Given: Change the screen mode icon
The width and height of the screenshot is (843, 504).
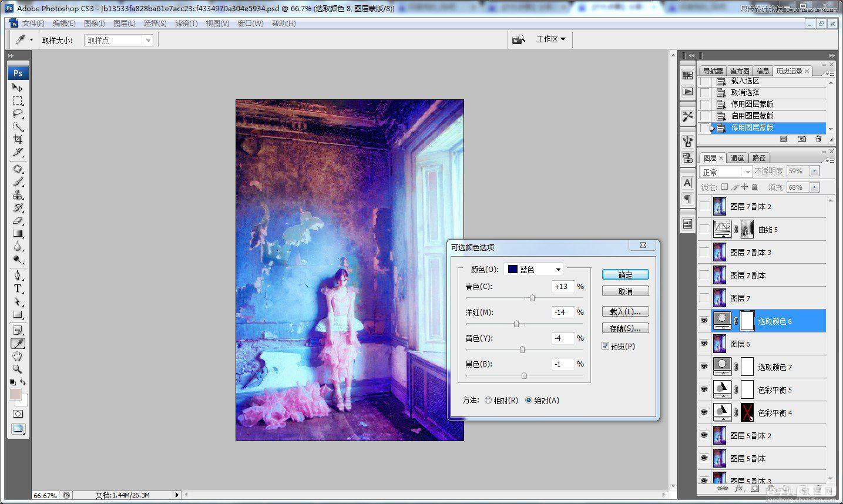Looking at the screenshot, I should point(18,428).
